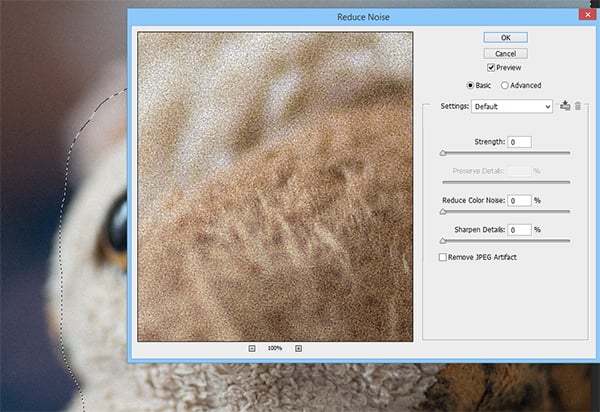Click the Reduce Color Noise slider
Image resolution: width=600 pixels, height=412 pixels.
[505, 212]
